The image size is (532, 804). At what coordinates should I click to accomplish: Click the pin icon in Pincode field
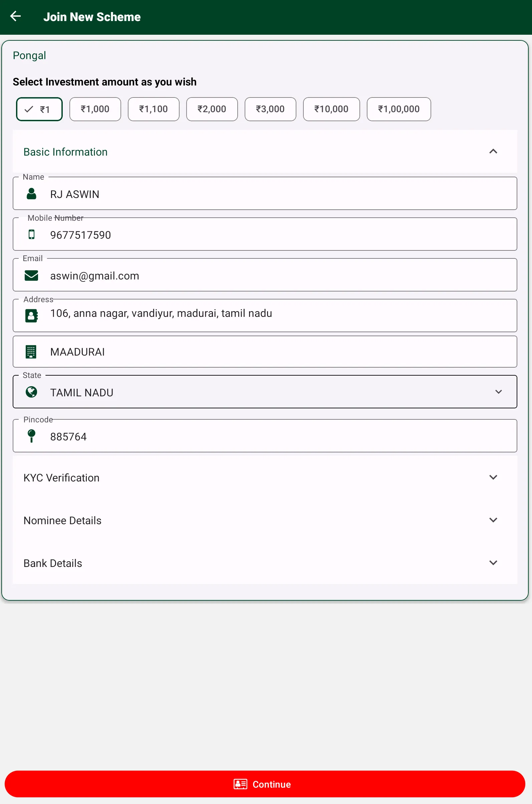pyautogui.click(x=31, y=436)
